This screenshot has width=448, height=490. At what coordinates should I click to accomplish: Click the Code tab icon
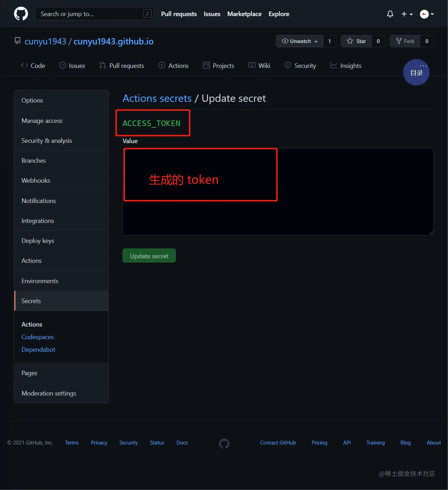click(25, 65)
